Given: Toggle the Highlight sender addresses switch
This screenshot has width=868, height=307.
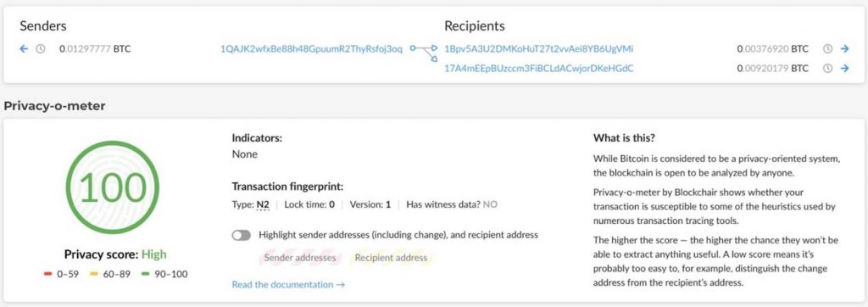Looking at the screenshot, I should click(242, 235).
